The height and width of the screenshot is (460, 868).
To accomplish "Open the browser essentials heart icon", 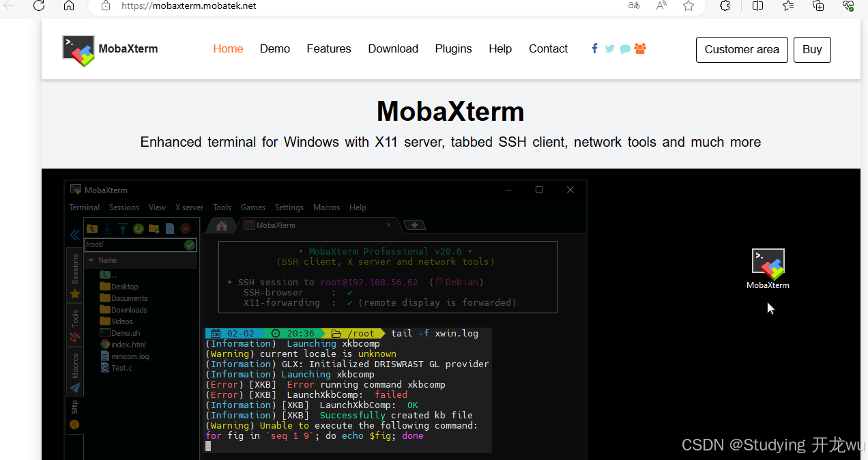I will tap(848, 5).
